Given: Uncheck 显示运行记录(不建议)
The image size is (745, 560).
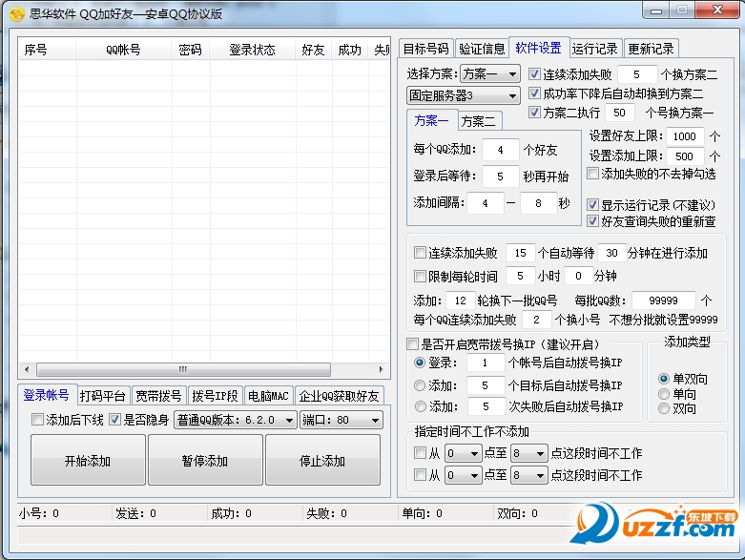Looking at the screenshot, I should [592, 205].
